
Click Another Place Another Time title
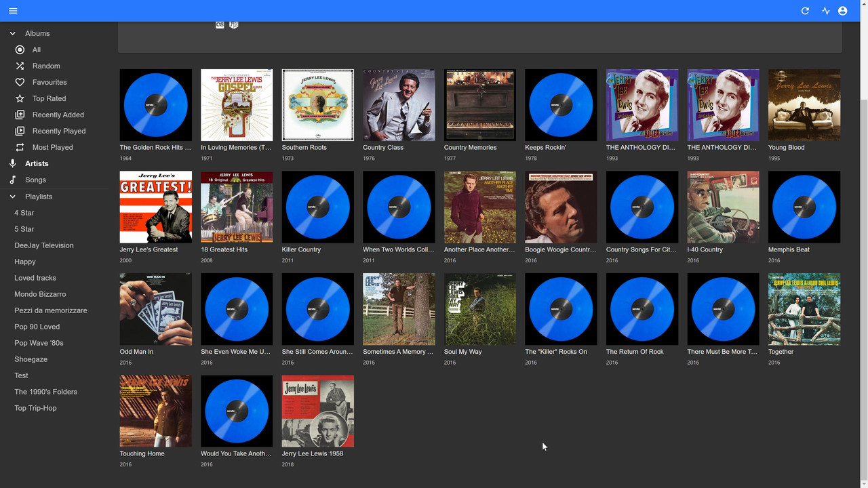pos(479,249)
